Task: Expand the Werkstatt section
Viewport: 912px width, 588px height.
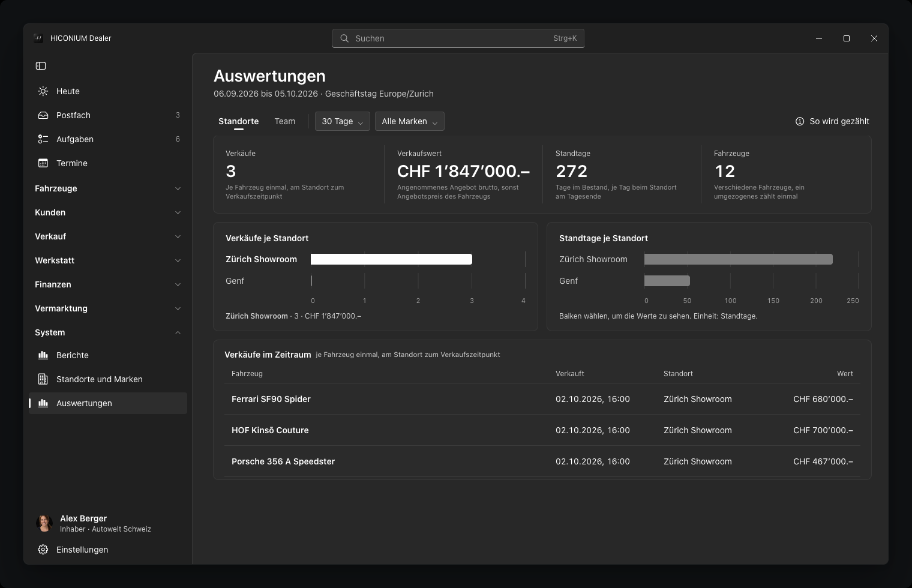Action: (108, 260)
